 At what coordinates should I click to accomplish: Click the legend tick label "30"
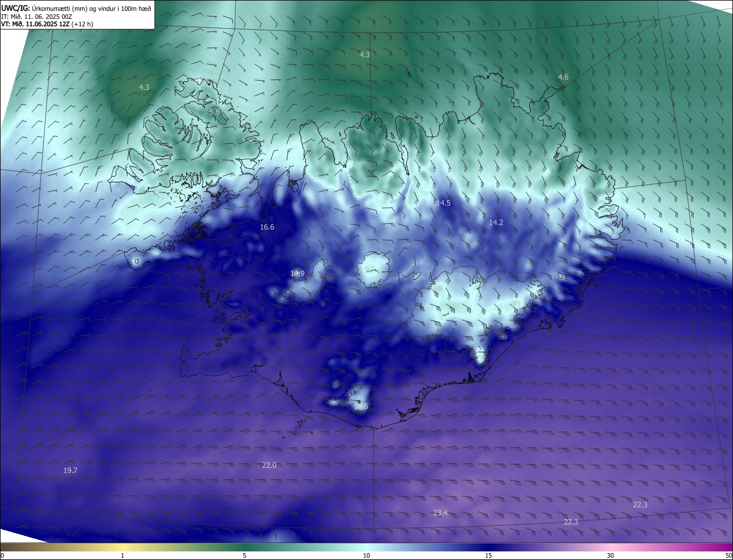point(610,555)
